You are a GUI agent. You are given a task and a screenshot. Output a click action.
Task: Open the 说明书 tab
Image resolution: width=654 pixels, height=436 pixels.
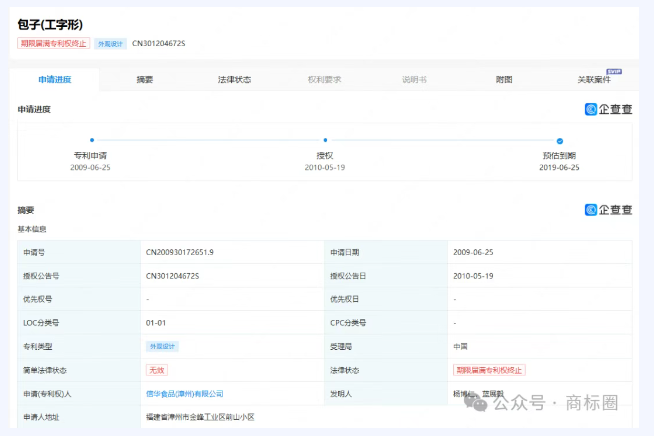pyautogui.click(x=414, y=79)
